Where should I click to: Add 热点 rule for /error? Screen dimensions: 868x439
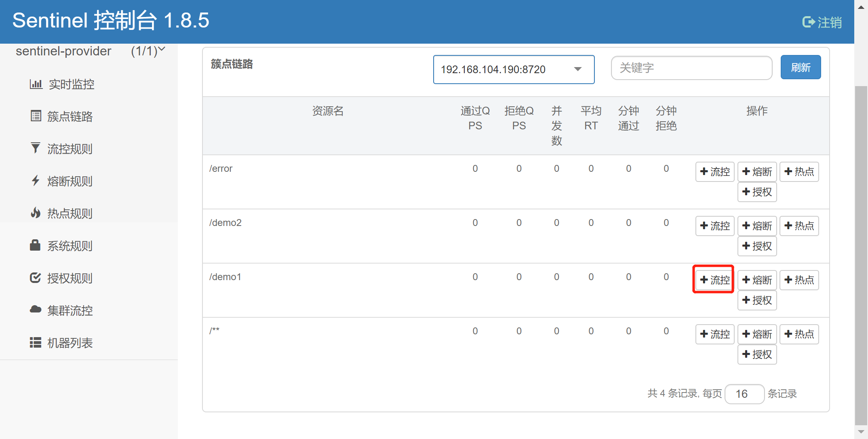(799, 172)
